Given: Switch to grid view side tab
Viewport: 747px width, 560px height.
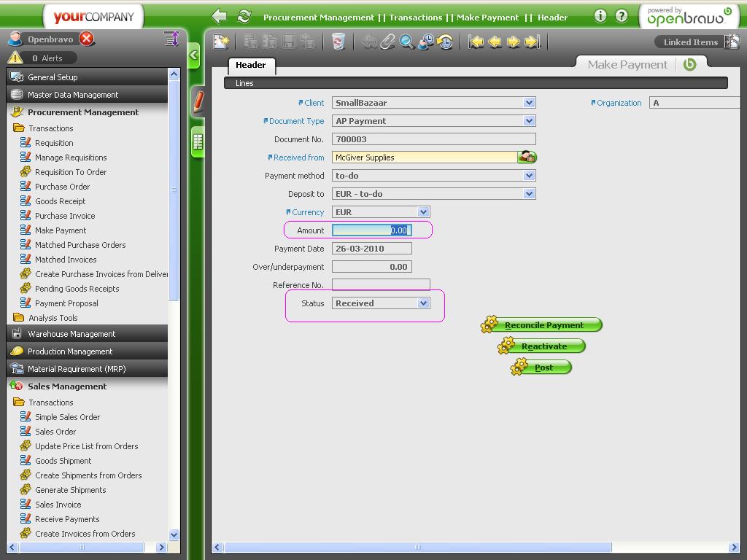Looking at the screenshot, I should (x=197, y=141).
